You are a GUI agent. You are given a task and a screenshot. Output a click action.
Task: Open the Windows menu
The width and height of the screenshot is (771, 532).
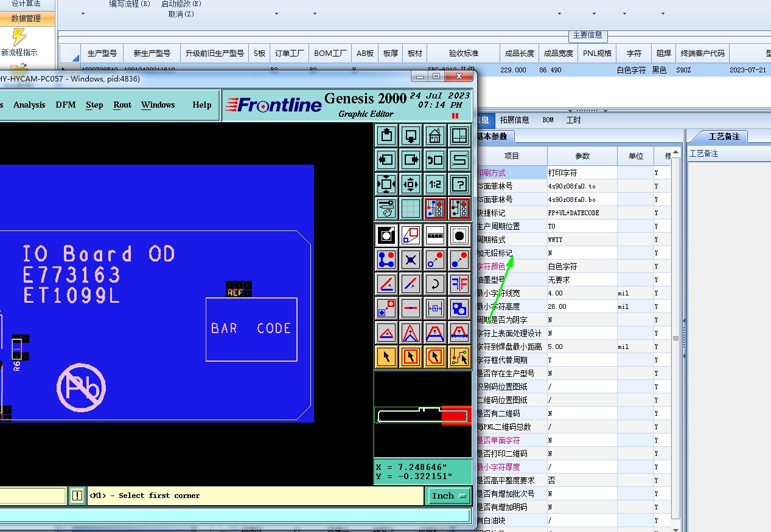pyautogui.click(x=158, y=105)
